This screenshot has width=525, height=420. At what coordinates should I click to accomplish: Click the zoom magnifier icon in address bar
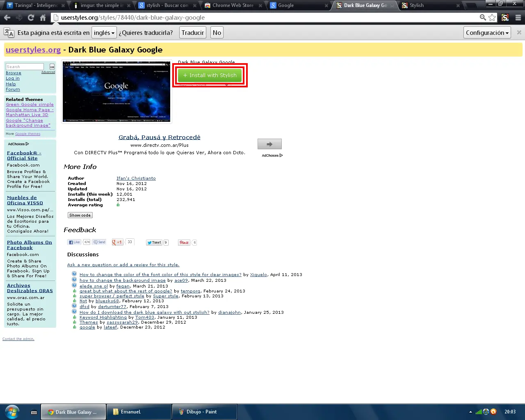[x=483, y=18]
